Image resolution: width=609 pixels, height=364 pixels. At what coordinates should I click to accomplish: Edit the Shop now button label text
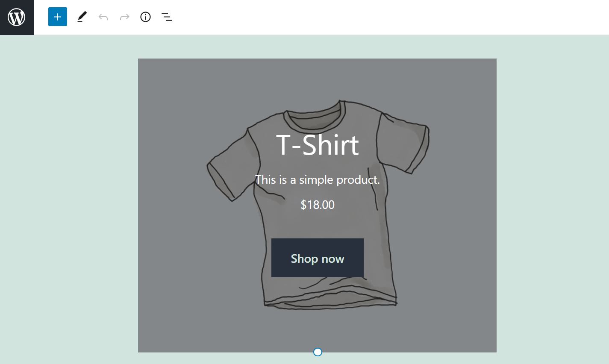317,258
